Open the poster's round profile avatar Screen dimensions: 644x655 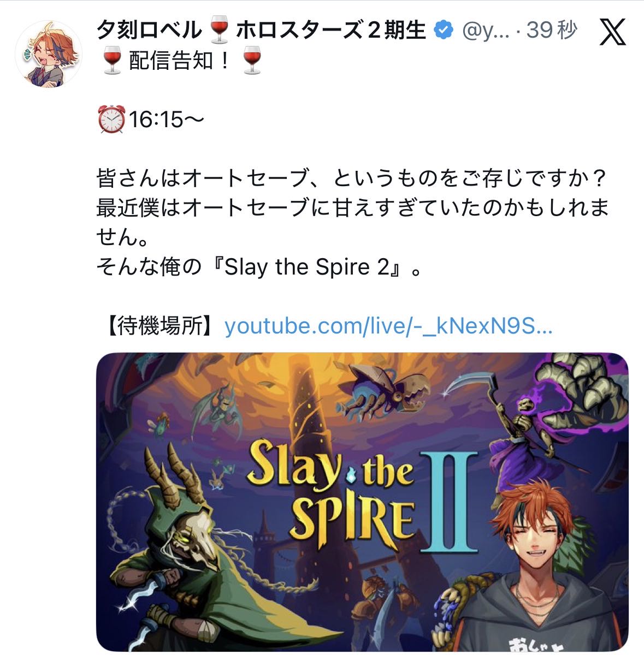tap(48, 55)
